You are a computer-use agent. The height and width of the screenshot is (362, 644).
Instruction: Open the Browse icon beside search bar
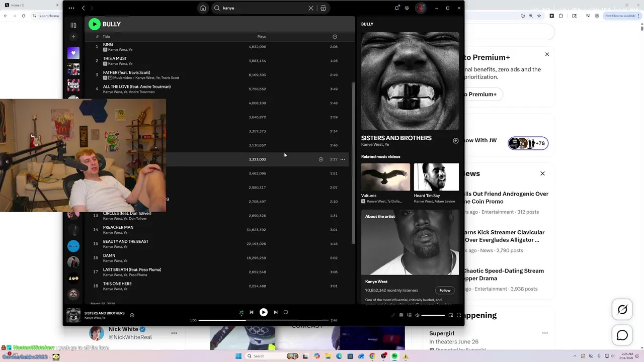323,8
